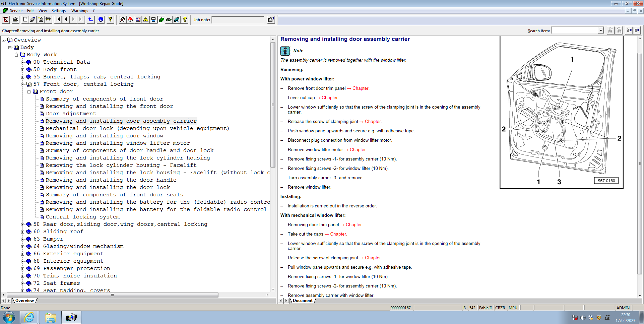Open the Search item dropdown arrow
Viewport: 644px width, 324px height.
pyautogui.click(x=601, y=30)
